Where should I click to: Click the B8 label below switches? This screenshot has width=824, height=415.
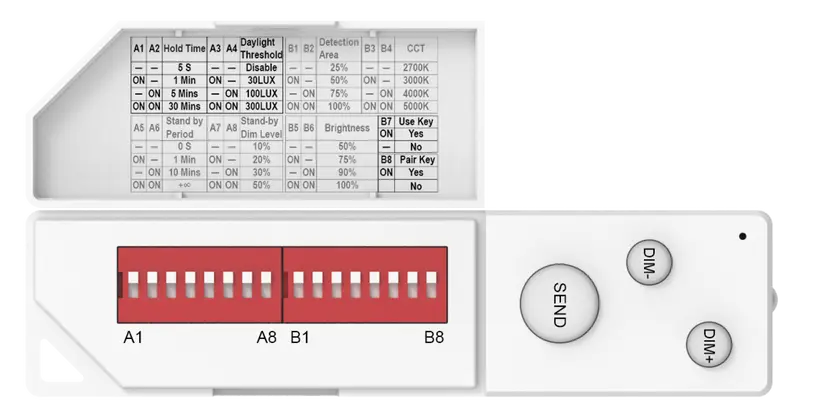[x=433, y=338]
